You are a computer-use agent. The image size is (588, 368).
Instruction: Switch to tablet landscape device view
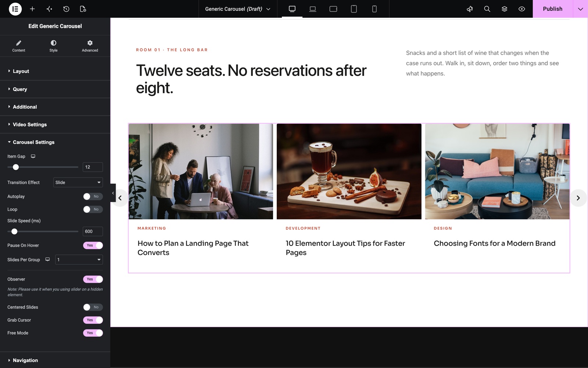(333, 9)
